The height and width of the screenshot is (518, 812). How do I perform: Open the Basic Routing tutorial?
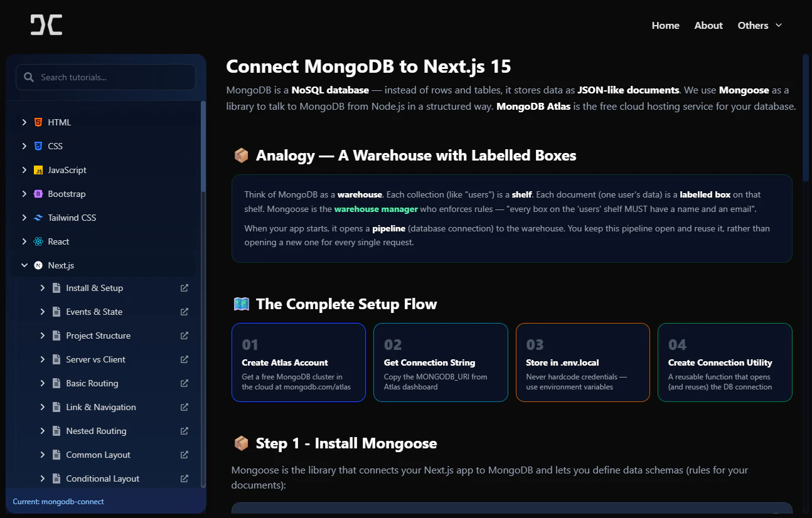[x=91, y=383]
